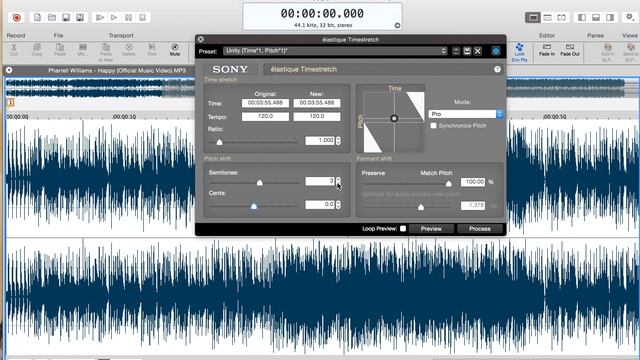Click the Process button
Image resolution: width=640 pixels, height=360 pixels.
pyautogui.click(x=480, y=229)
